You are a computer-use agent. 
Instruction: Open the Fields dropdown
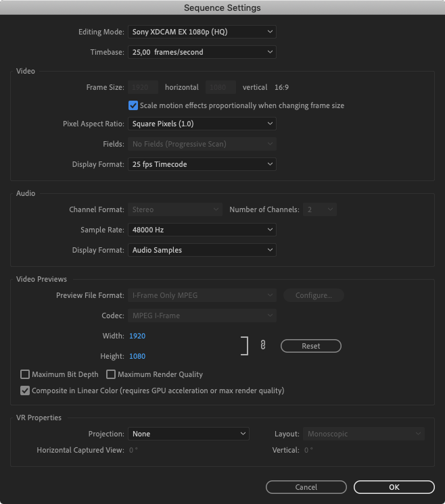click(x=202, y=144)
